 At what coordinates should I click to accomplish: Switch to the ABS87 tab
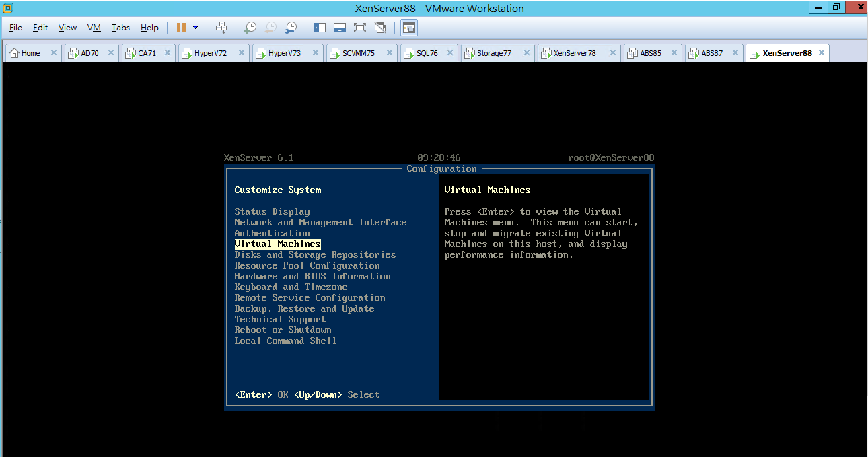(x=712, y=53)
